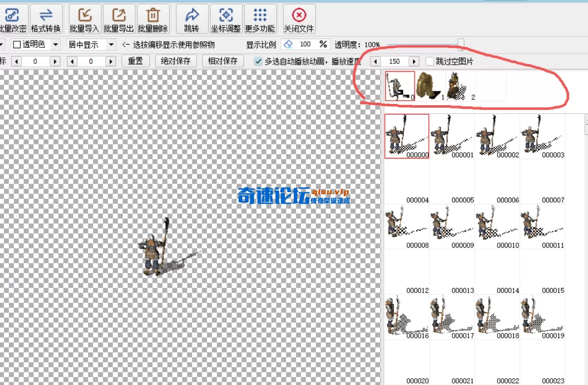The width and height of the screenshot is (588, 385).
Task: Click the 重置 reset button
Action: pos(135,61)
